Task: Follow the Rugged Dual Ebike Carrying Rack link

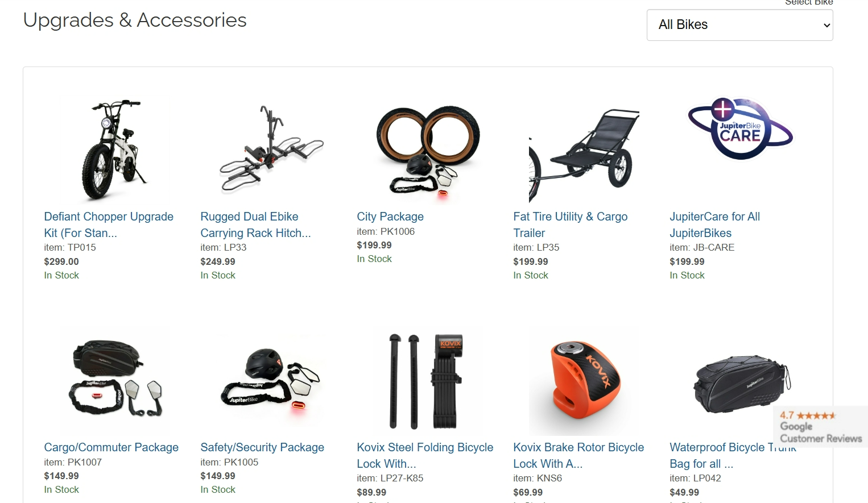Action: (255, 225)
